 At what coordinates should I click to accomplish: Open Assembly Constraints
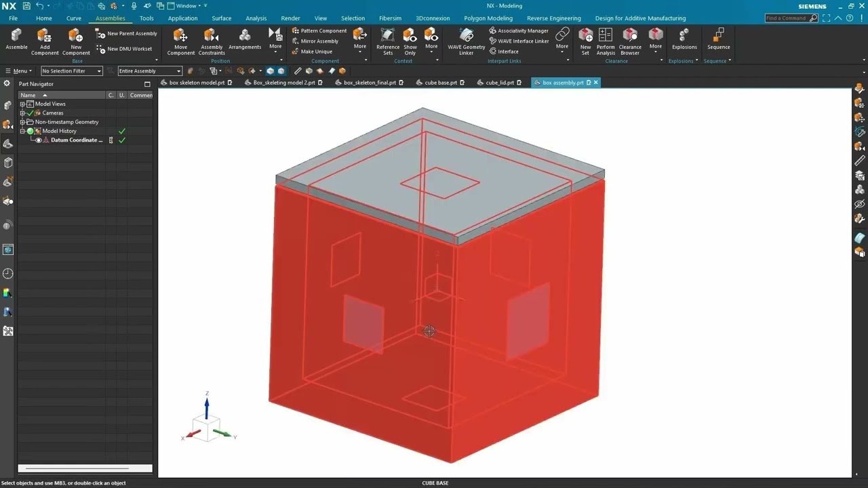point(212,41)
